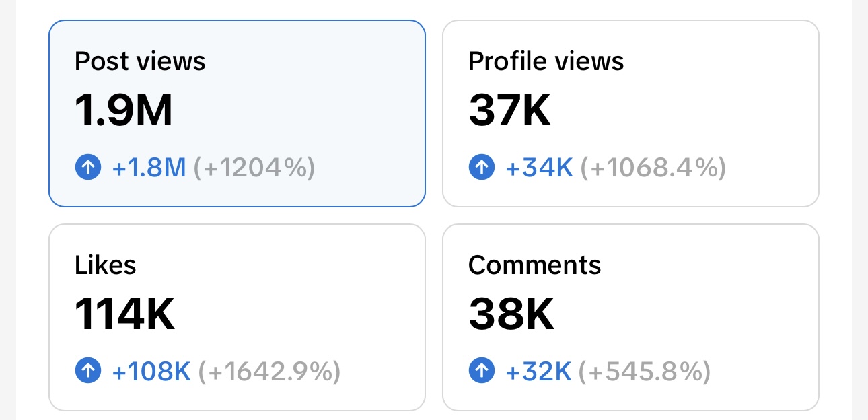The height and width of the screenshot is (420, 868).
Task: Click the up arrow icon in Post views
Action: (88, 167)
